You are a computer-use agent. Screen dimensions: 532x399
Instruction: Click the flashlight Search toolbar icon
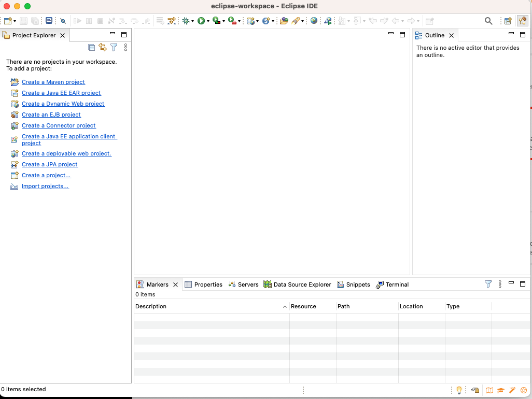[x=296, y=21]
